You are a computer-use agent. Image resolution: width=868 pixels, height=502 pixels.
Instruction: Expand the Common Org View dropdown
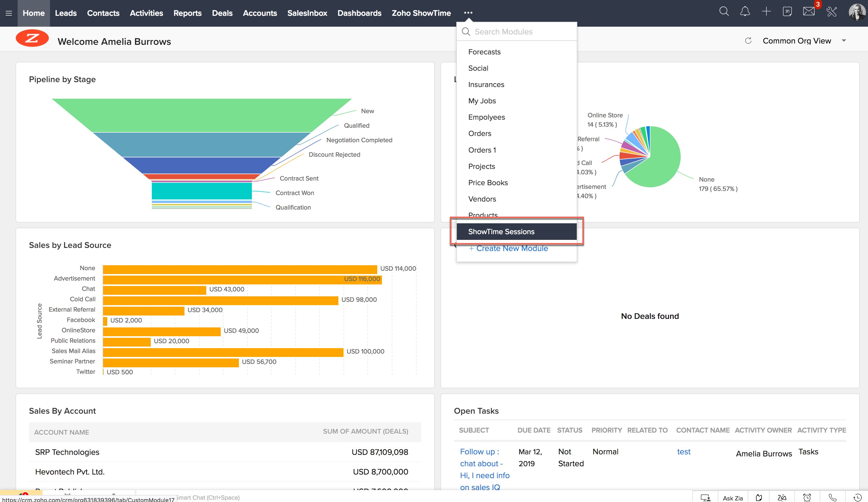click(x=844, y=41)
